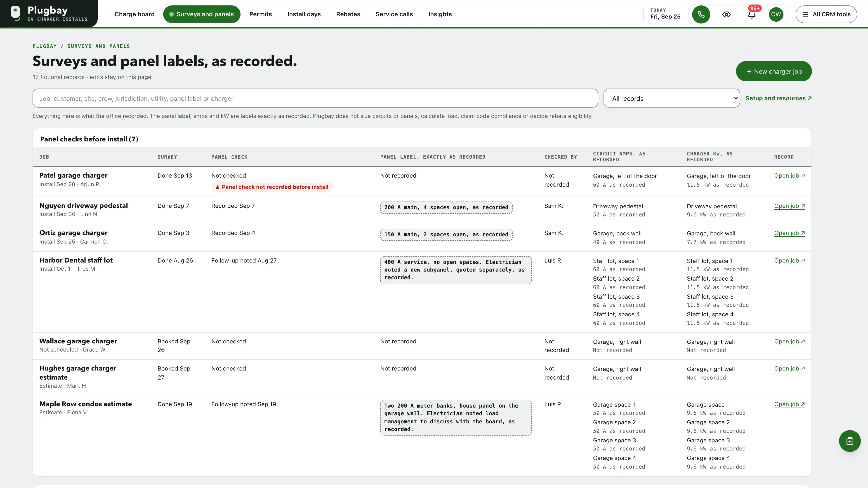This screenshot has width=868, height=488.
Task: Open the floating clipboard button
Action: click(x=849, y=441)
